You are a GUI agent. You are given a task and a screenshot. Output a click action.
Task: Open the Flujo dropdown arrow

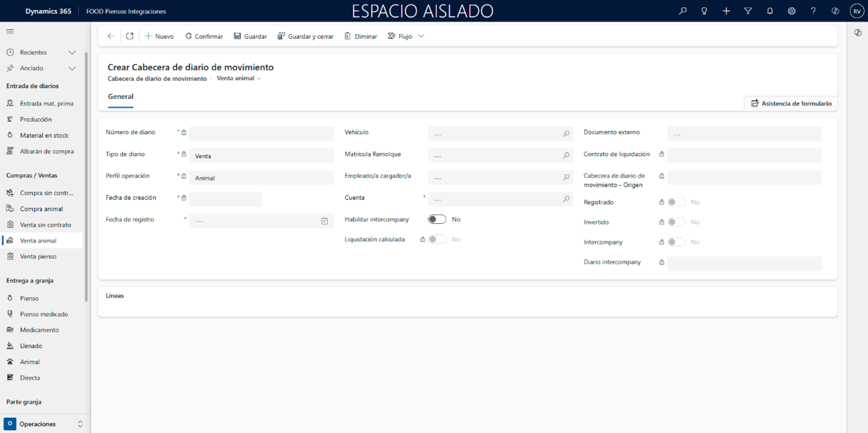[421, 36]
